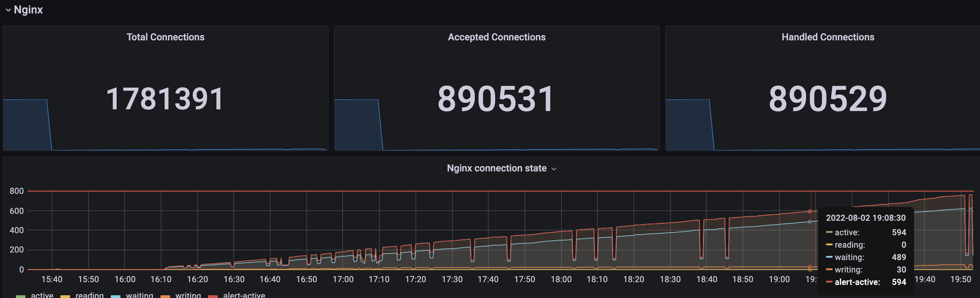Screen dimensions: 980x298
Task: Click the orange writing legend color swatch
Action: tap(165, 296)
